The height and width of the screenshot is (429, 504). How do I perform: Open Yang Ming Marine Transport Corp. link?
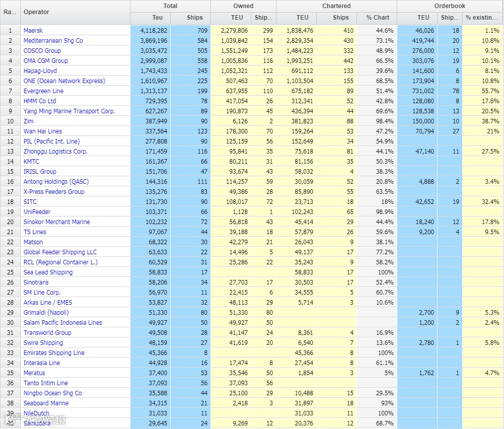pos(69,111)
